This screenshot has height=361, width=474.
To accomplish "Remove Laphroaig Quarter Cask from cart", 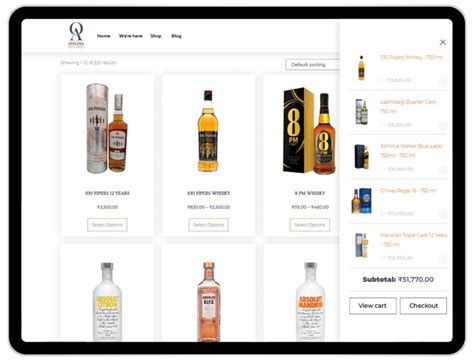I will click(443, 125).
